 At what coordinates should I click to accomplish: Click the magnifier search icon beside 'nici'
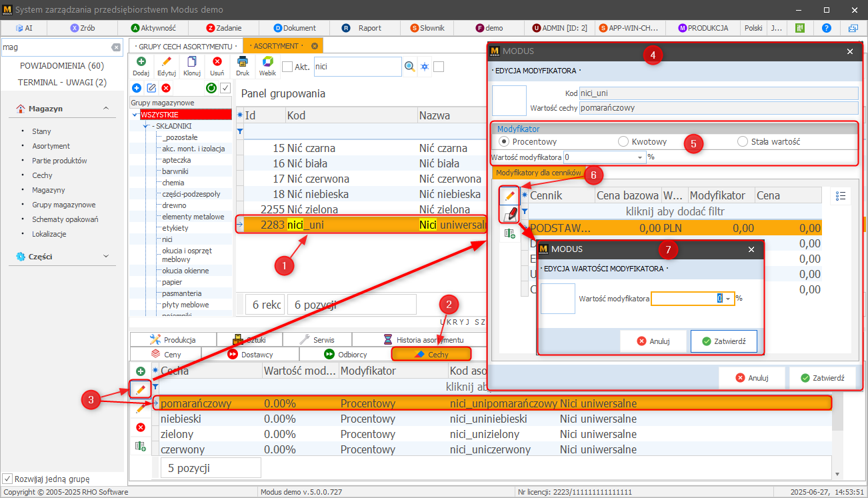pyautogui.click(x=410, y=67)
